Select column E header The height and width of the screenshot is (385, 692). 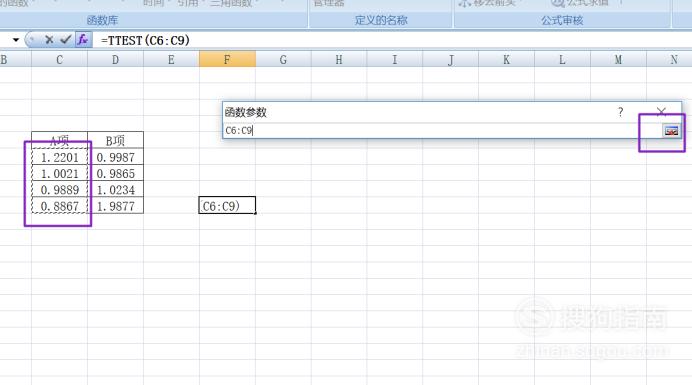(171, 59)
